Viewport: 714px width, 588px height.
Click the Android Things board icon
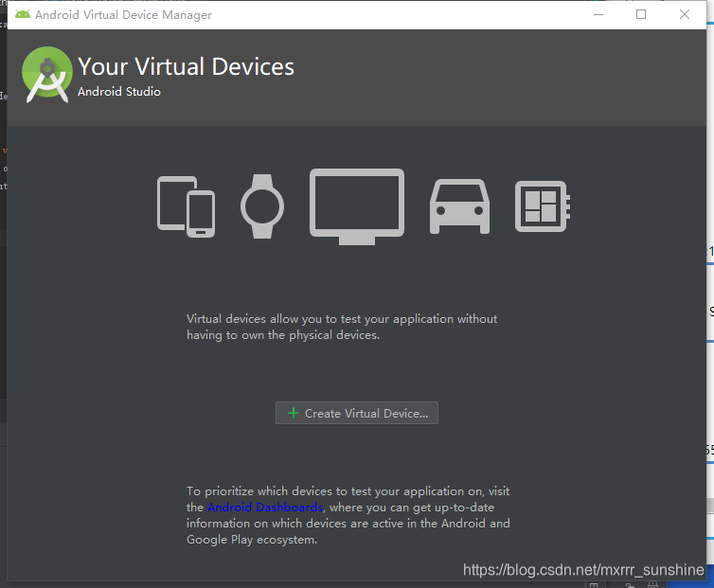click(543, 206)
